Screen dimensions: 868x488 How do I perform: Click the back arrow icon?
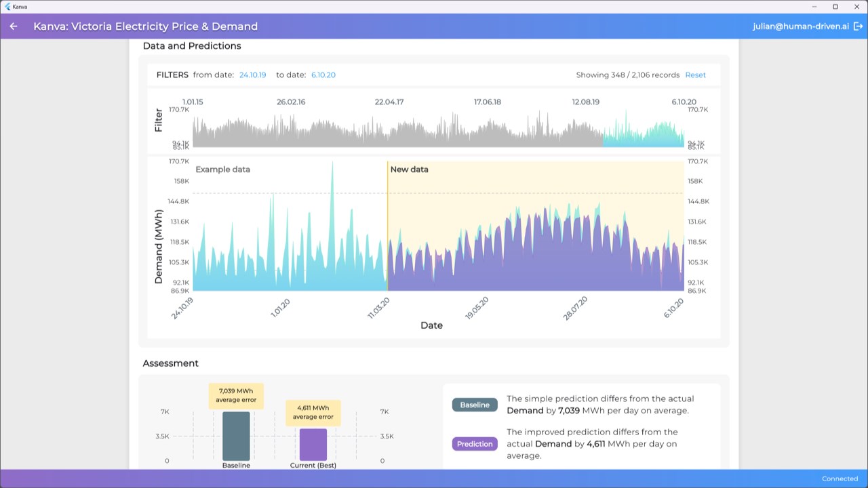coord(14,26)
